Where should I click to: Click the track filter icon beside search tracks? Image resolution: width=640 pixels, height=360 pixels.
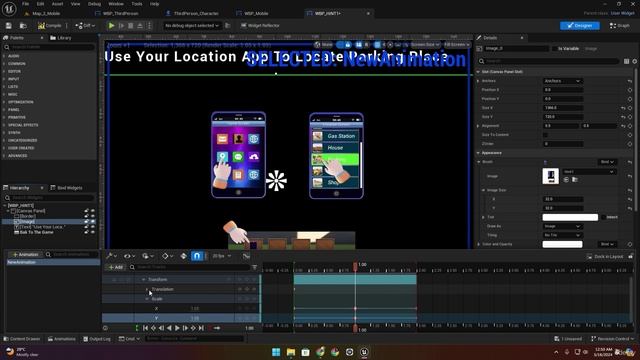tap(254, 267)
